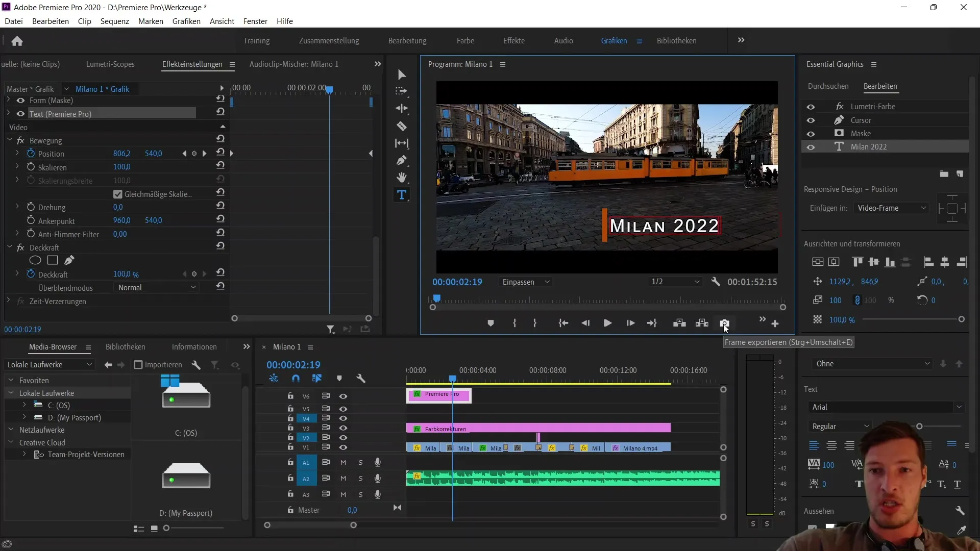Toggle visibility of Milan 2022 layer
The height and width of the screenshot is (551, 980).
(812, 146)
